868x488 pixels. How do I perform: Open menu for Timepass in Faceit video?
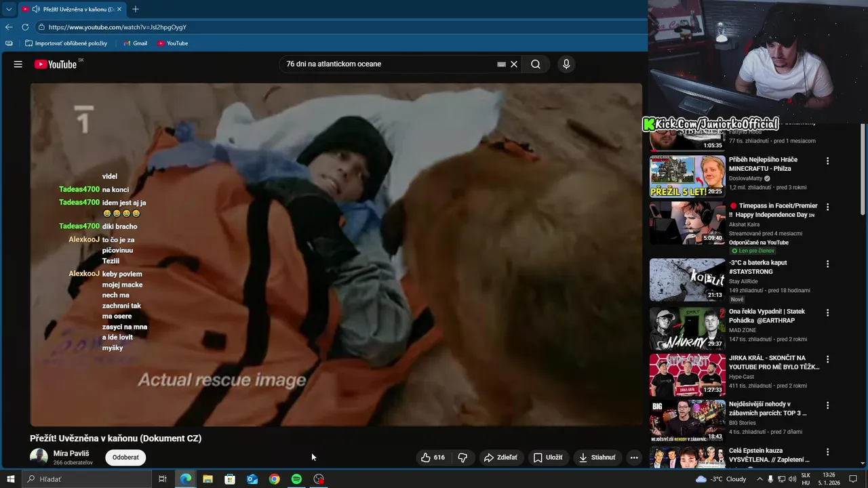click(x=827, y=207)
